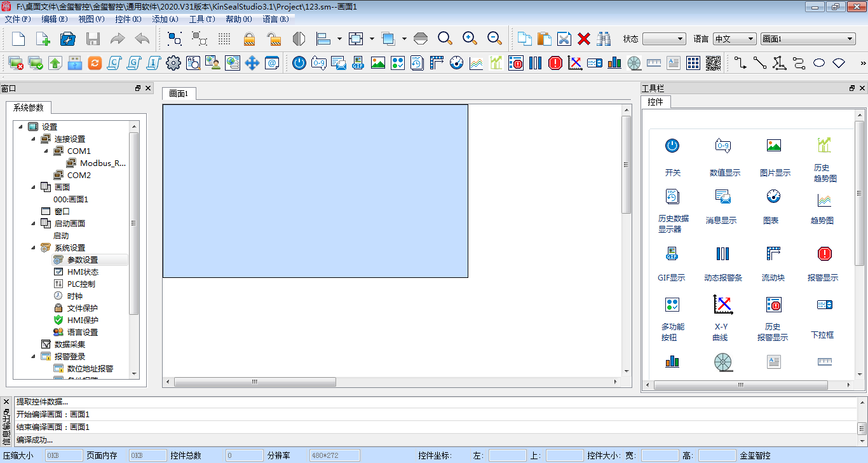Viewport: 868px width, 463px height.
Task: Switch to the 画面1 canvas tab
Action: click(179, 94)
